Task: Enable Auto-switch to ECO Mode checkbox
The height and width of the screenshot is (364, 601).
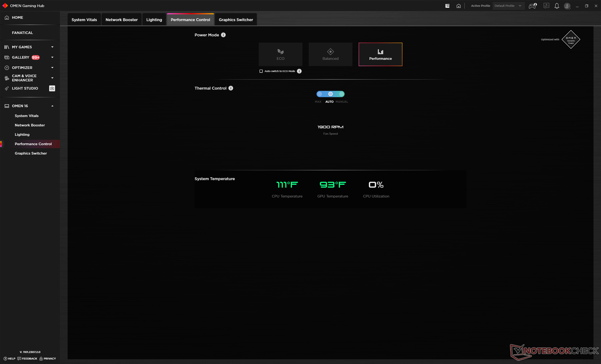Action: pos(261,71)
